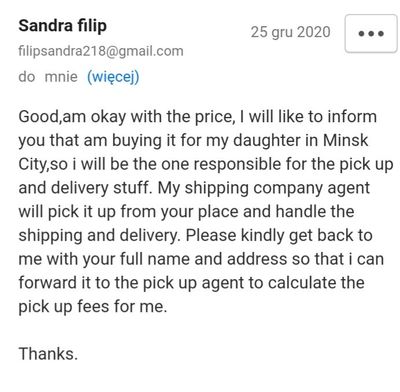This screenshot has width=400, height=392.
Task: Click the closing 'Thanks.' text
Action: click(x=48, y=354)
